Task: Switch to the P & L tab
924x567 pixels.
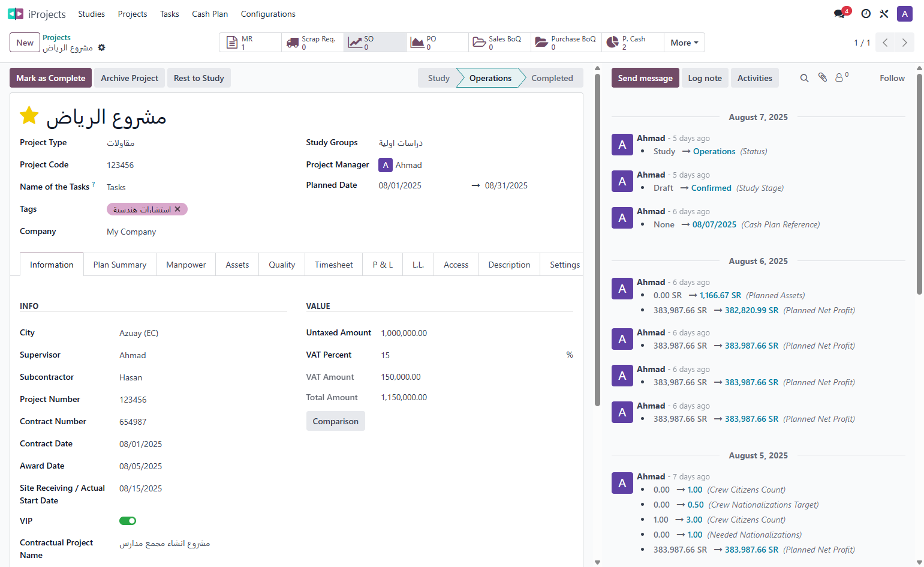Action: coord(383,265)
